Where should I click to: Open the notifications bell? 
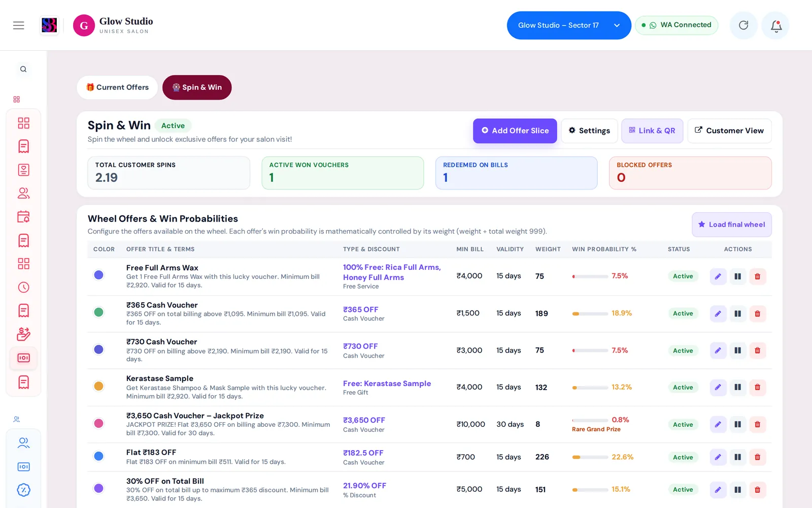(776, 25)
